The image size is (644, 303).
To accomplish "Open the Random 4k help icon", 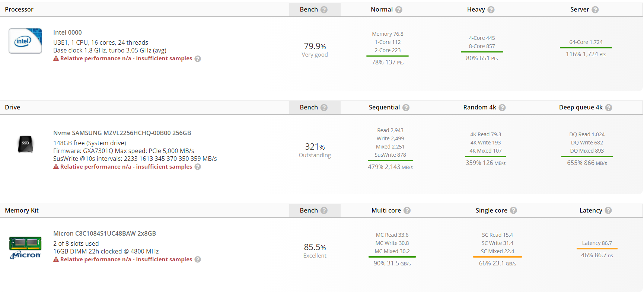I will tap(502, 108).
